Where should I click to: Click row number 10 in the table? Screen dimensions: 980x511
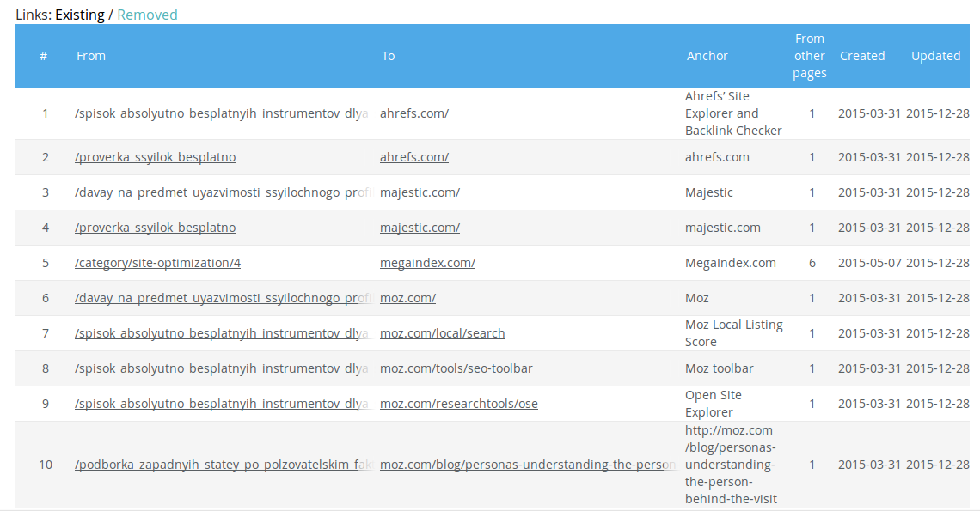(46, 465)
